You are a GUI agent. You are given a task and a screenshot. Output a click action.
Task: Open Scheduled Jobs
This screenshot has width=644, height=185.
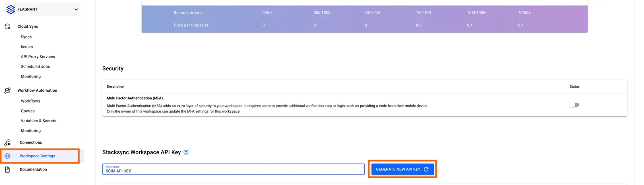pyautogui.click(x=35, y=67)
